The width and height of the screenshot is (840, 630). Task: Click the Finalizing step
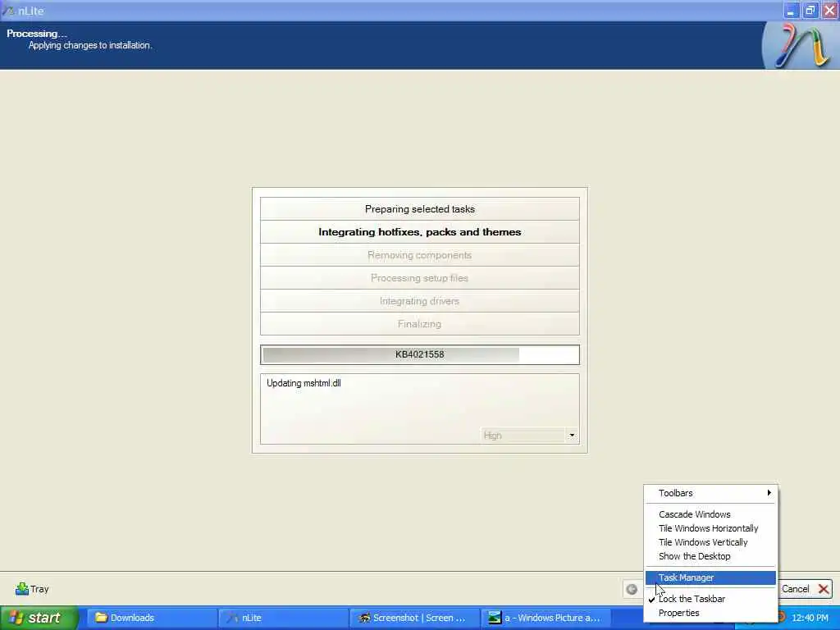419,324
